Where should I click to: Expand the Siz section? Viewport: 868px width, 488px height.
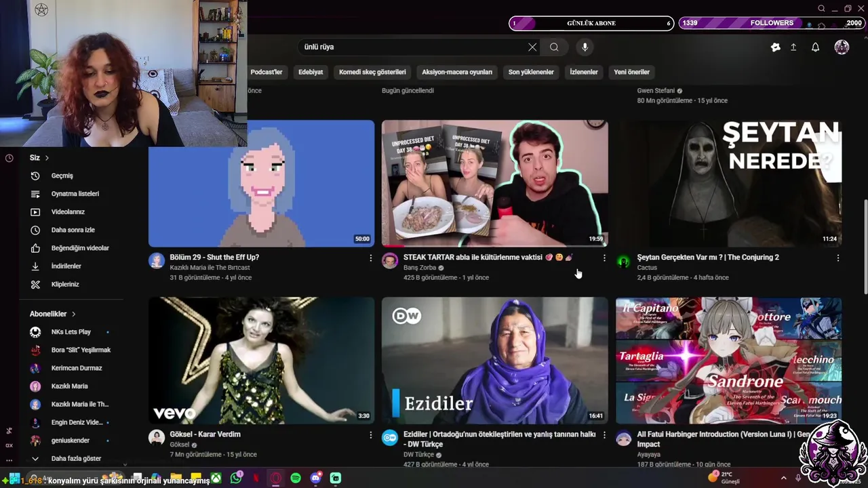39,158
